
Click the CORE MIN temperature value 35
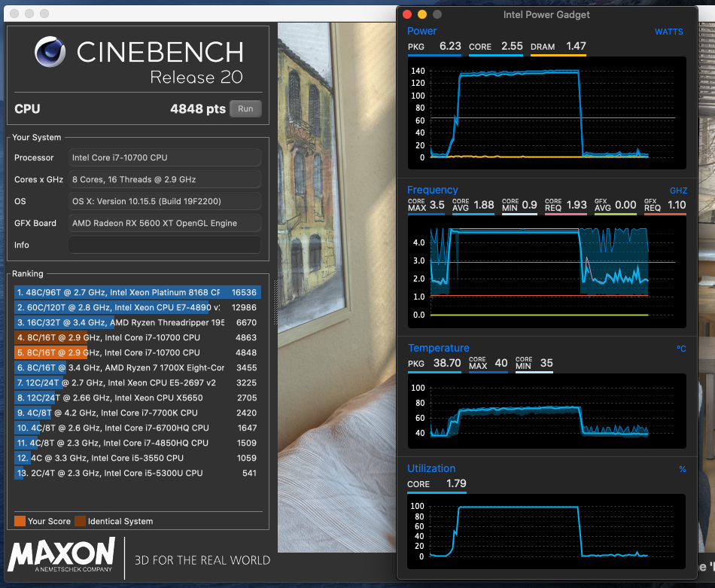click(546, 363)
